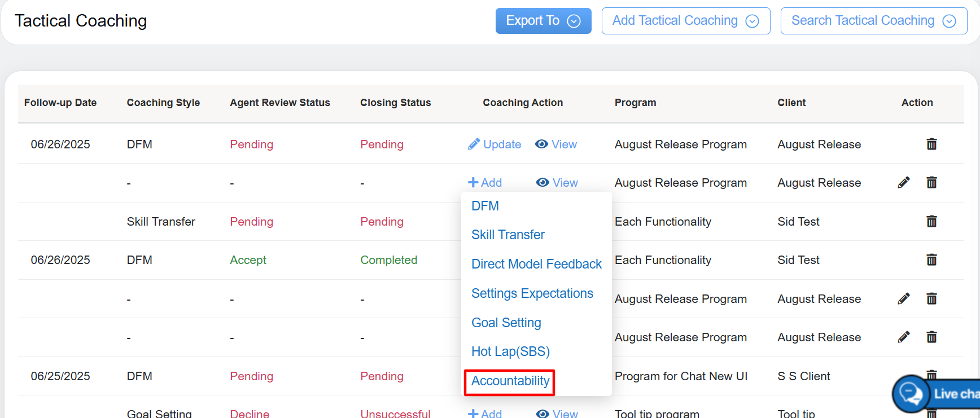Delete the Completed DFM Sid Test row
980x418 pixels.
tap(931, 260)
